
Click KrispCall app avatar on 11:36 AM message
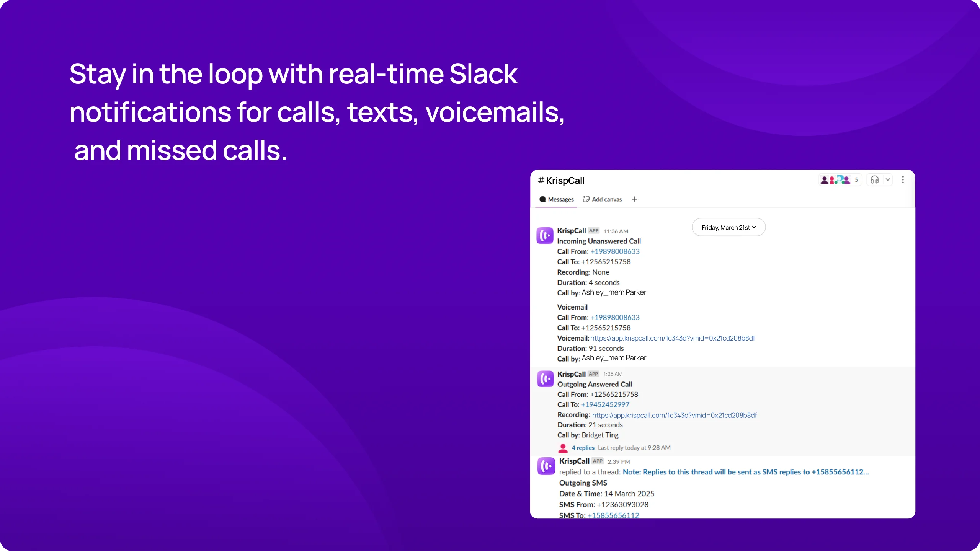(x=545, y=236)
